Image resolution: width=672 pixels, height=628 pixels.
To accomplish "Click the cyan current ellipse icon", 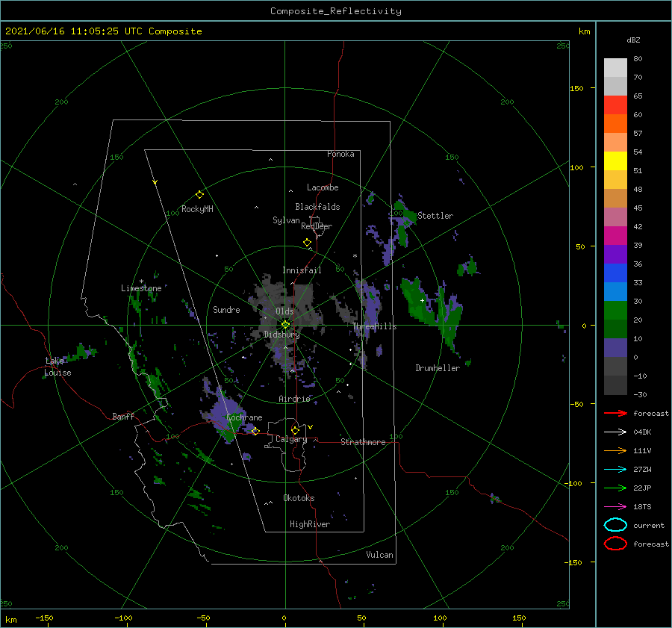I will [615, 525].
